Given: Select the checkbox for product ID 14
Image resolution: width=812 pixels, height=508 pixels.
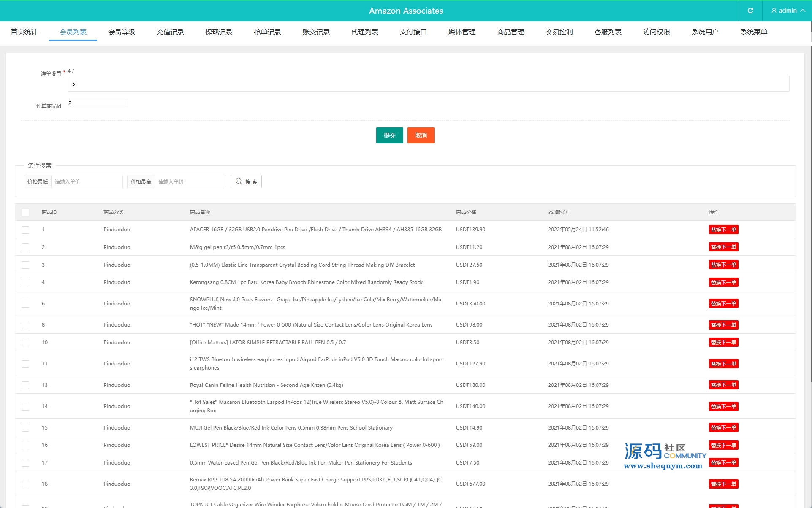Looking at the screenshot, I should pyautogui.click(x=25, y=406).
